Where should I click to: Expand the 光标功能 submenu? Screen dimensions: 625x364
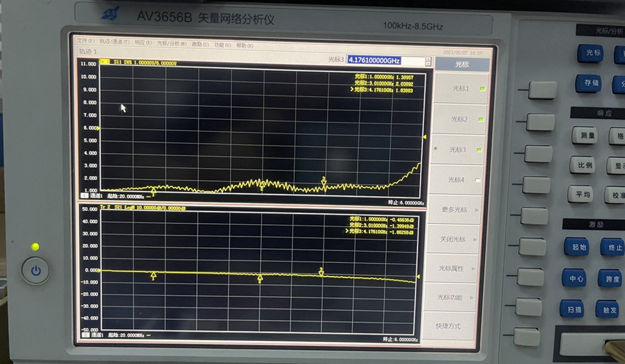(459, 297)
